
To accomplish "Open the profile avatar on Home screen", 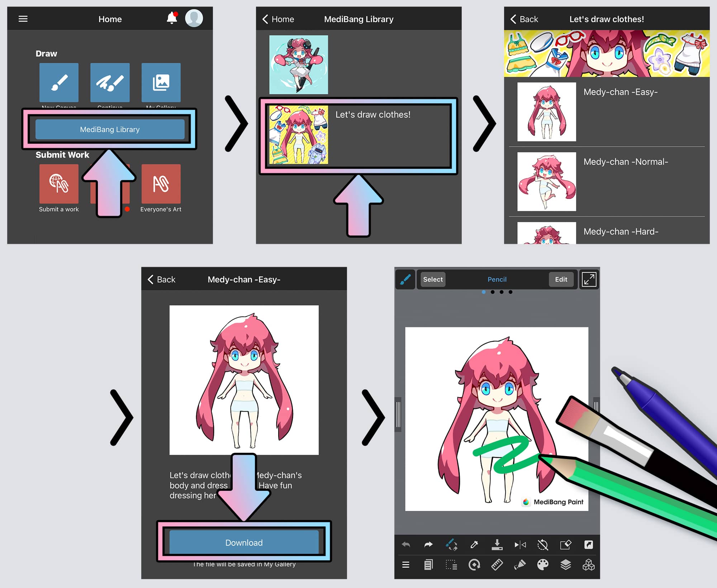I will 194,18.
